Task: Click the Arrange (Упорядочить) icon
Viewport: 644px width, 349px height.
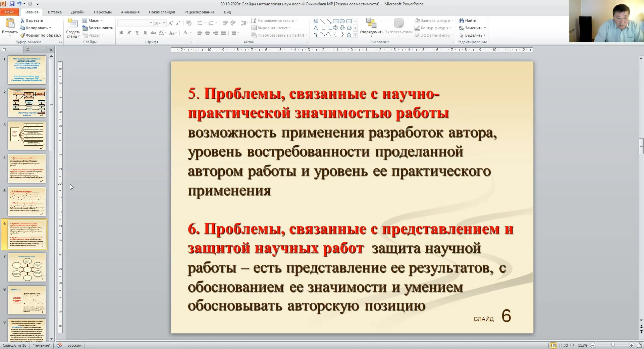Action: (x=371, y=23)
